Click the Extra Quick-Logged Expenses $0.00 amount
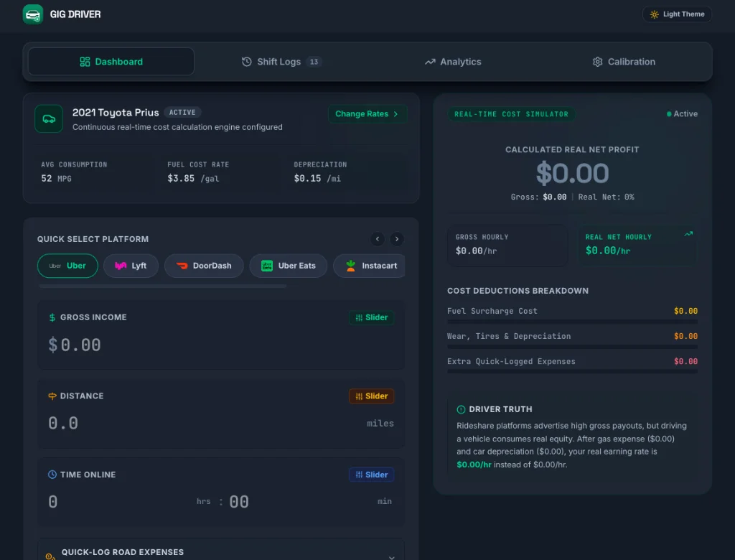735x560 pixels. 685,362
